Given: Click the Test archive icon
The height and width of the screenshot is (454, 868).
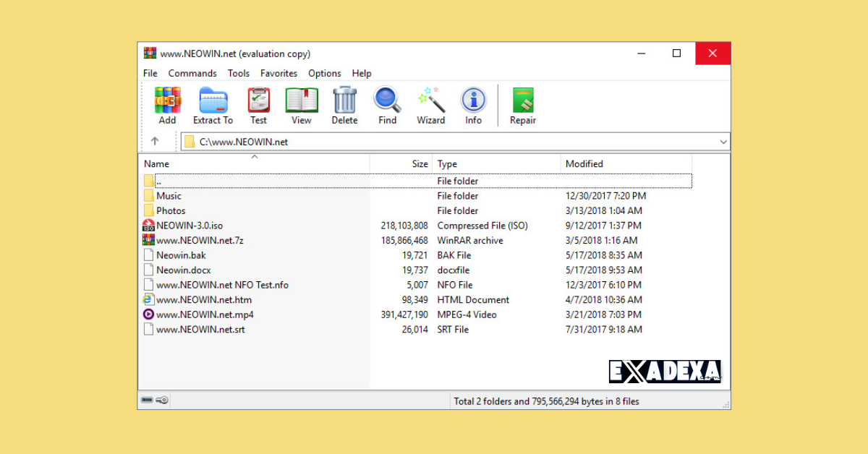Looking at the screenshot, I should [258, 101].
